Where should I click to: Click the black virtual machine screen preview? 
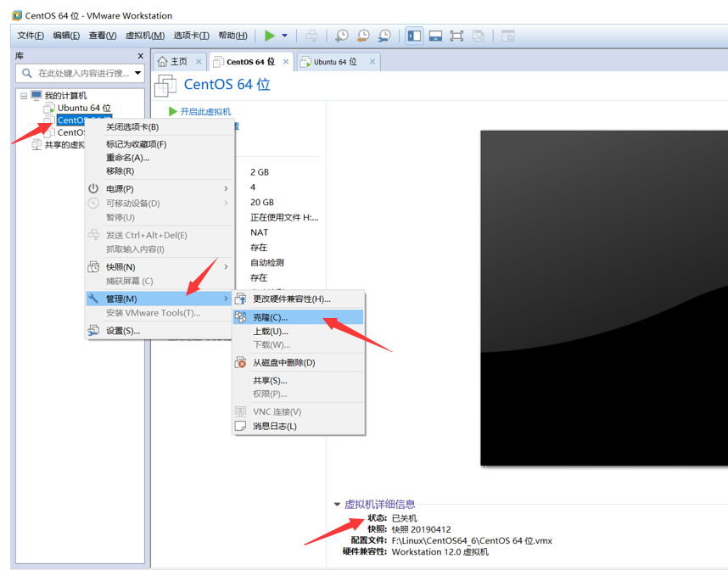coord(604,298)
